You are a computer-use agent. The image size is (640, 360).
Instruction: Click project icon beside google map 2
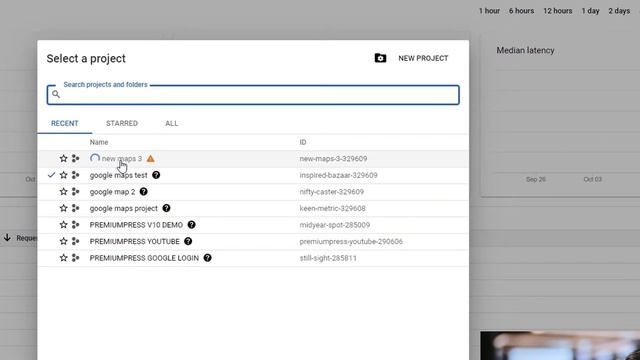click(x=76, y=191)
